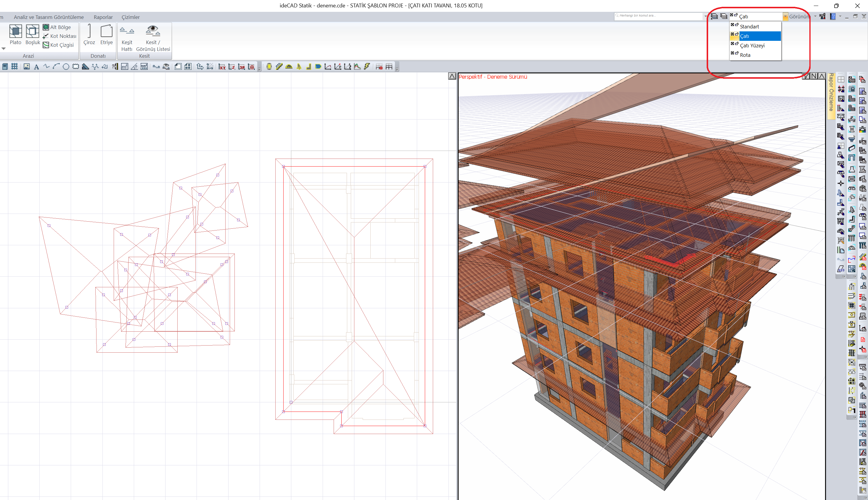Click the grid/axis icon in the toolbar
Image resolution: width=868 pixels, height=500 pixels.
[15, 67]
